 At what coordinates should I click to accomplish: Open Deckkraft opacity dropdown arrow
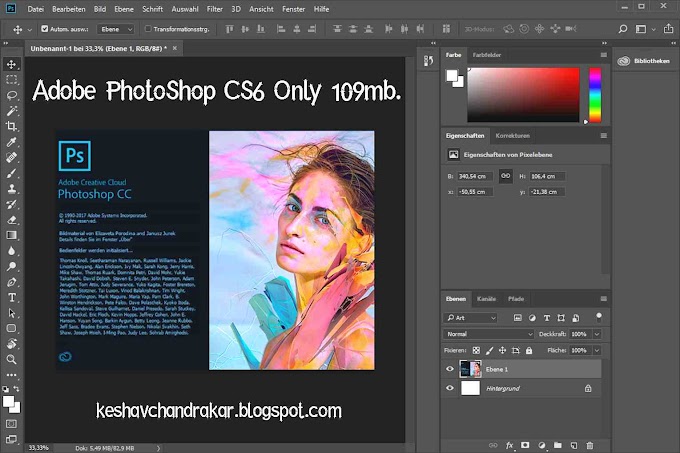click(597, 334)
